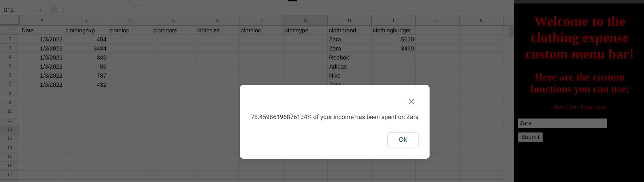Click the vertical scrollbar thumb
Screen dimensions: 644x182
[511, 32]
